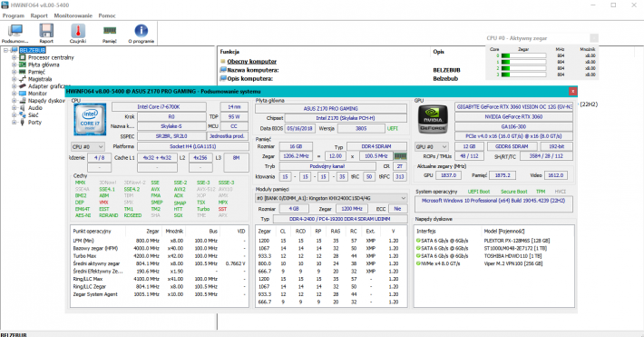The image size is (644, 337).
Task: Open the CPU #0 selector dropdown
Action: click(x=87, y=146)
